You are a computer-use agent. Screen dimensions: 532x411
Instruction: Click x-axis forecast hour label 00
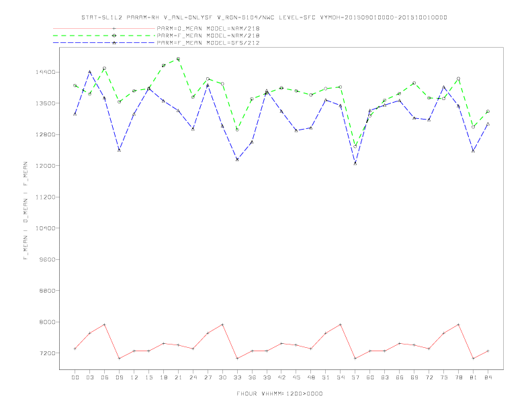point(75,377)
